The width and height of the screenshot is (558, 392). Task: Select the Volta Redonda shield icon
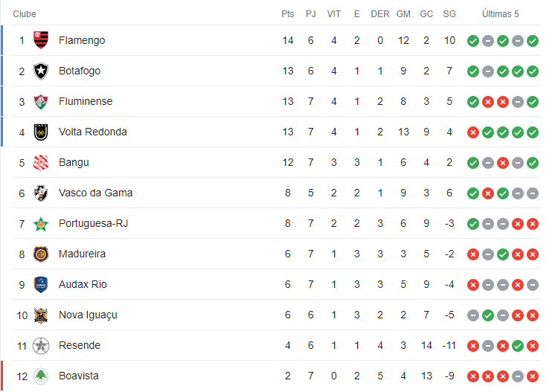41,132
